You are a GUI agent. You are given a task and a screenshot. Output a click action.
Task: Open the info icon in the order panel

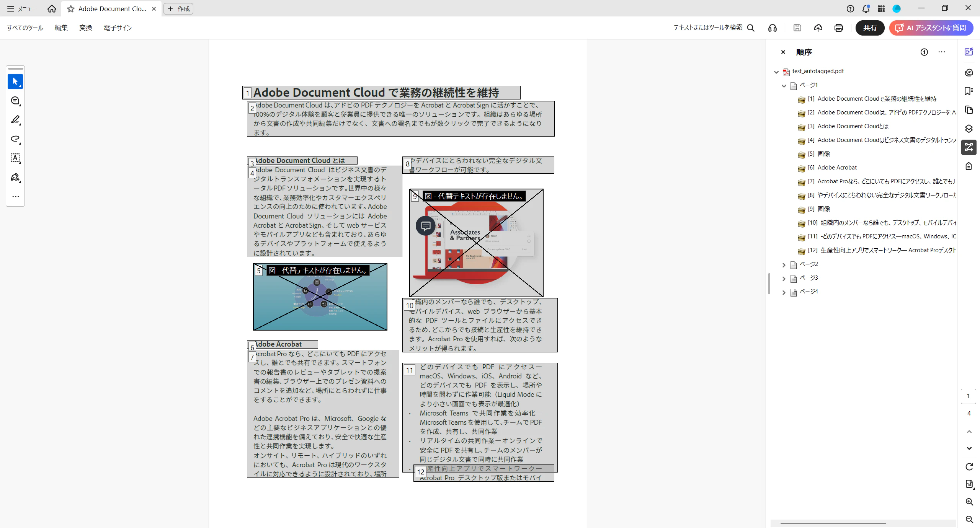coord(924,52)
